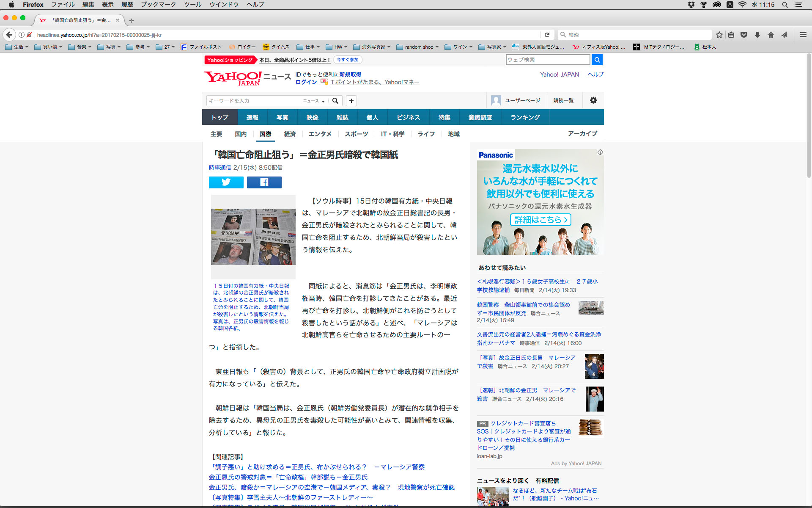Click the Firefox reload page icon
812x508 pixels.
coord(547,35)
